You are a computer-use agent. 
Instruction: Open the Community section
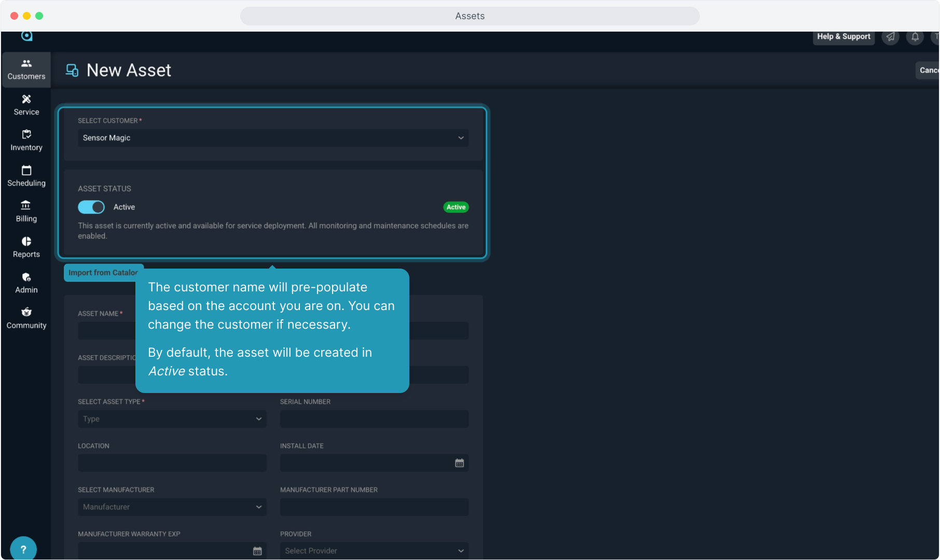(26, 318)
